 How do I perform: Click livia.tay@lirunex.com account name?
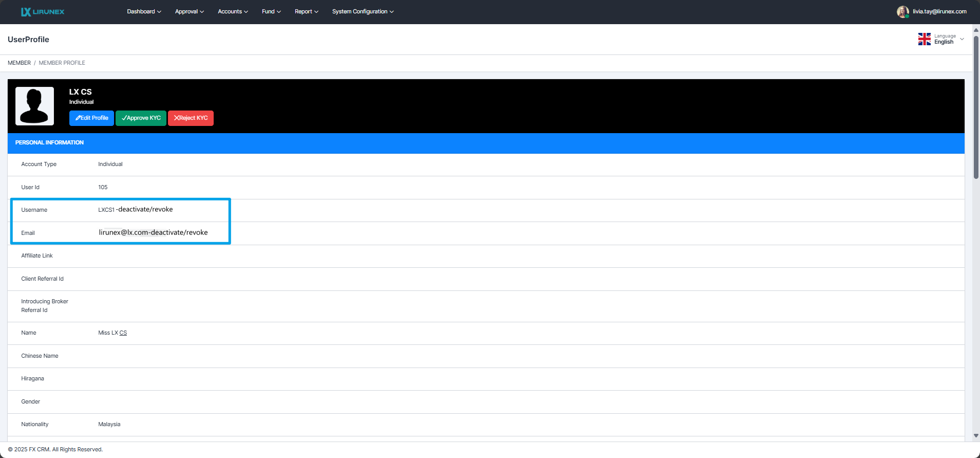coord(939,12)
